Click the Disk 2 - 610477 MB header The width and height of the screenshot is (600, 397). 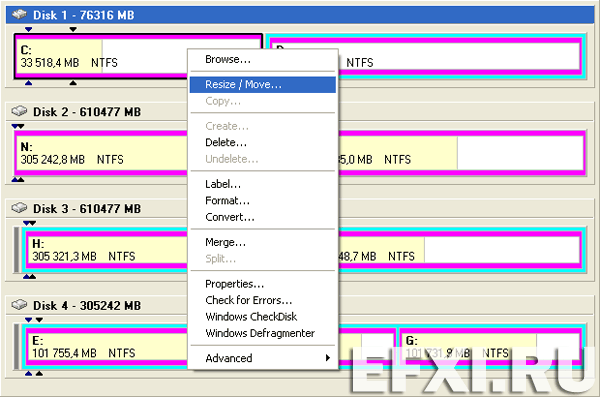tap(300, 112)
